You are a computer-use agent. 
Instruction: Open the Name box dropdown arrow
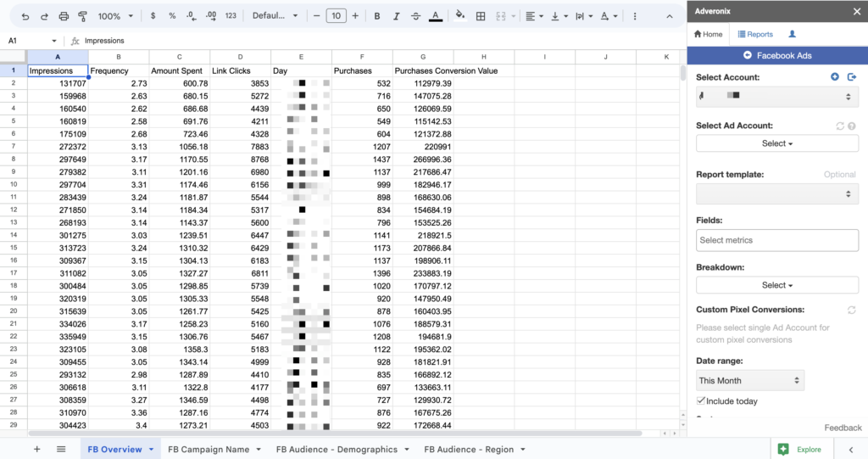pyautogui.click(x=53, y=41)
